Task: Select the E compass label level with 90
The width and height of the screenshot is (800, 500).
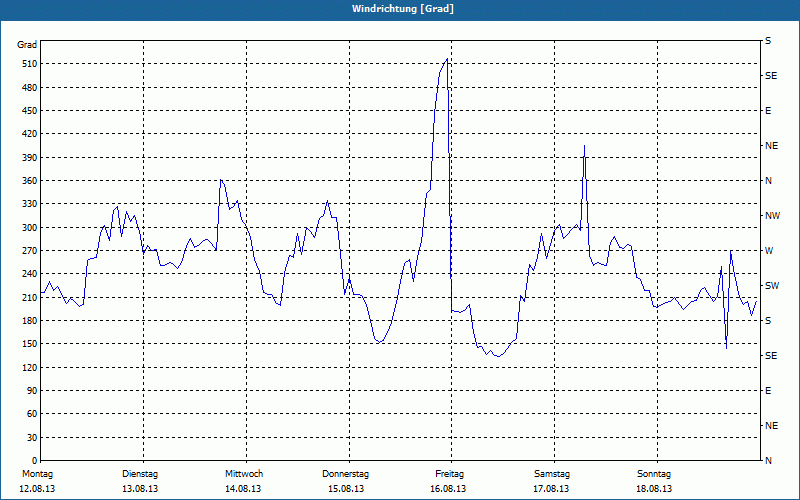Action: point(768,391)
